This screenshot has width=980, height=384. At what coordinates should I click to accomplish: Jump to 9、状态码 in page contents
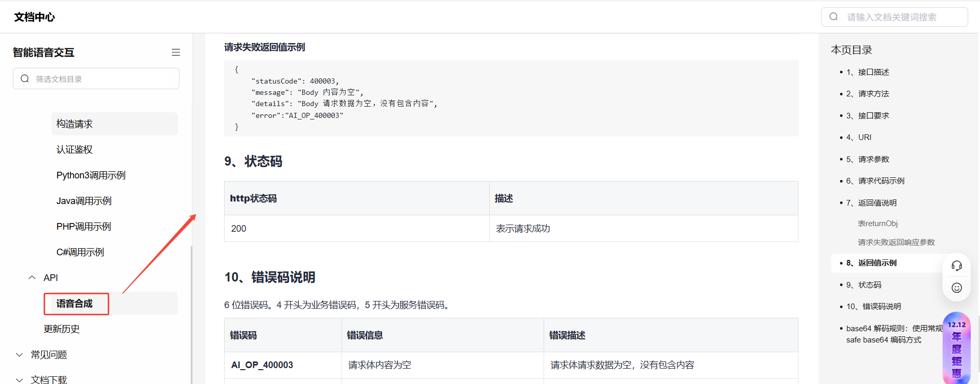pyautogui.click(x=864, y=285)
